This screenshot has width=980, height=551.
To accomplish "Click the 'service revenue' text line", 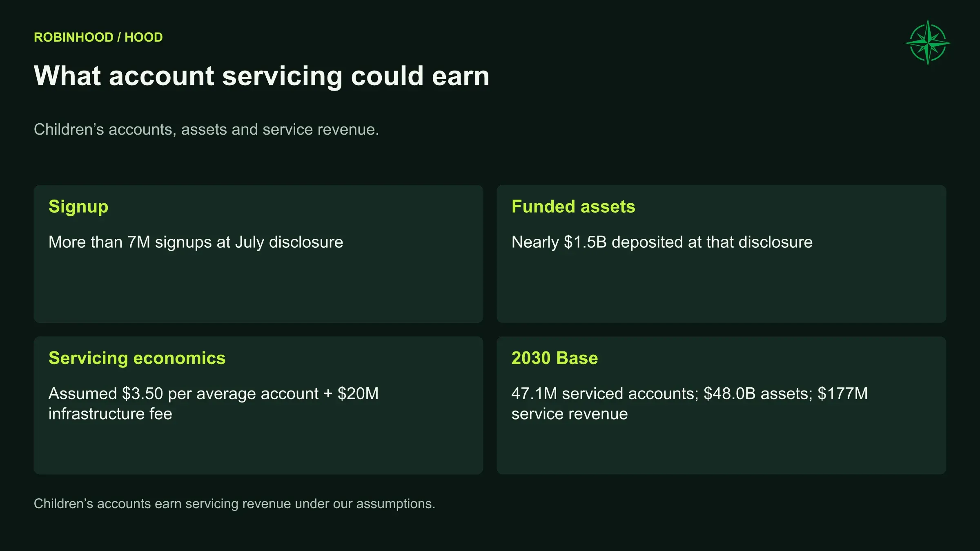I will (570, 414).
